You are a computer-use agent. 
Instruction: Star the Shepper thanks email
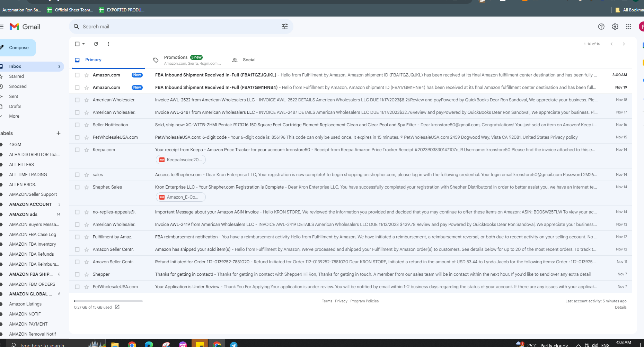coord(87,274)
